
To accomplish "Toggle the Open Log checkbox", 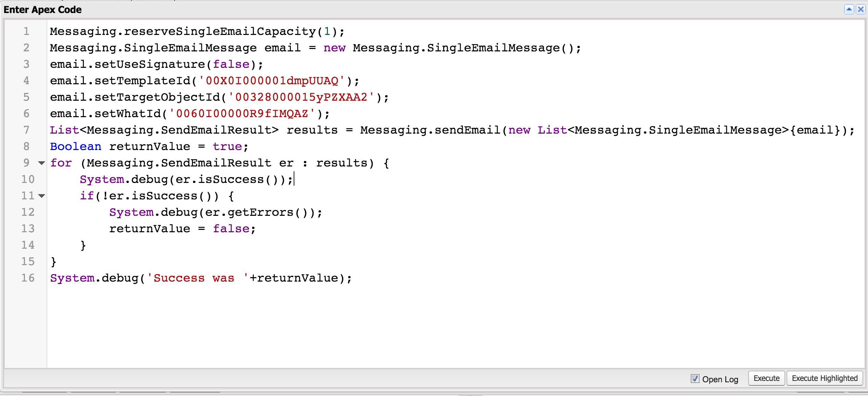I will point(695,379).
